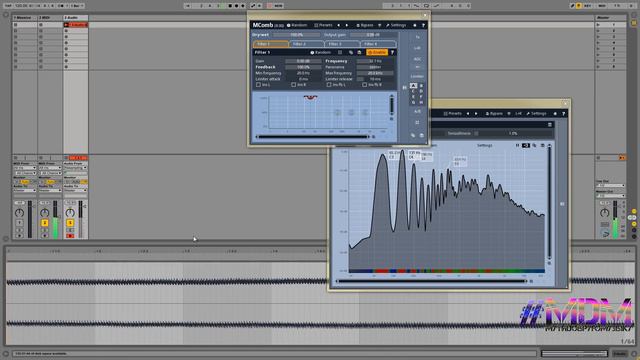Adjust the MComb Dry/wet slider
The height and width of the screenshot is (360, 640).
pyautogui.click(x=297, y=35)
